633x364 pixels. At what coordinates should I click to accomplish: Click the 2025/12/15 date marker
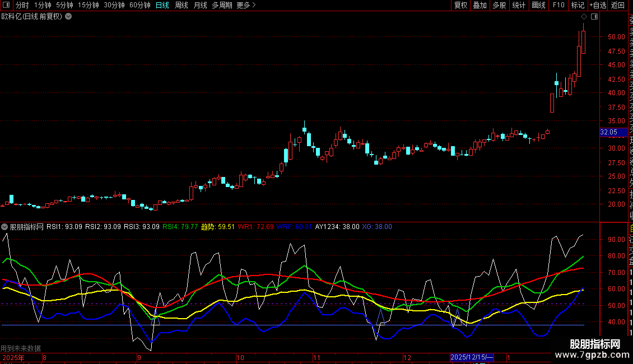(472, 357)
